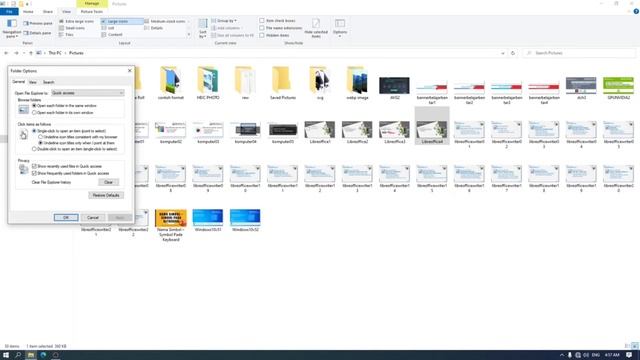Uncheck Show recently used files in Quick access
Viewport: 640px width, 360px height.
(x=67, y=167)
